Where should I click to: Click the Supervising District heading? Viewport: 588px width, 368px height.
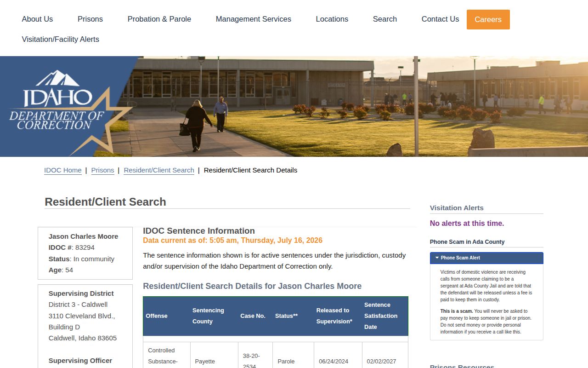(x=81, y=293)
